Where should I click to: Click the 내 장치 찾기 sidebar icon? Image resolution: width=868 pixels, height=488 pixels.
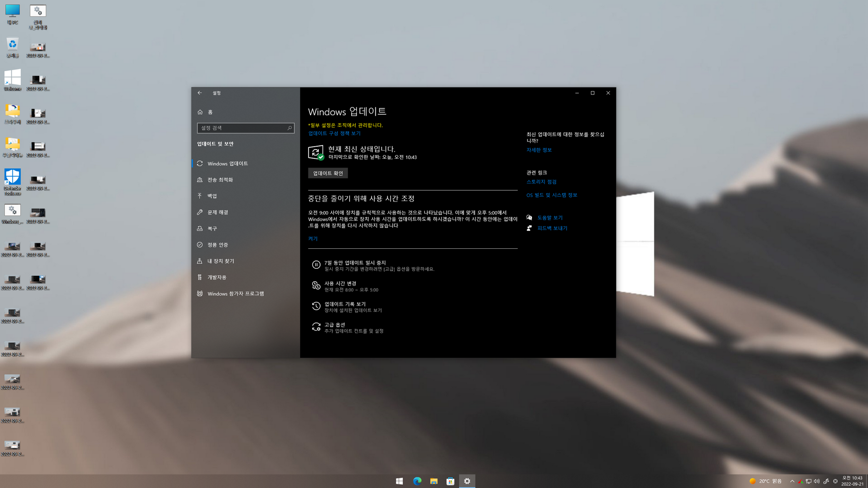(x=200, y=261)
